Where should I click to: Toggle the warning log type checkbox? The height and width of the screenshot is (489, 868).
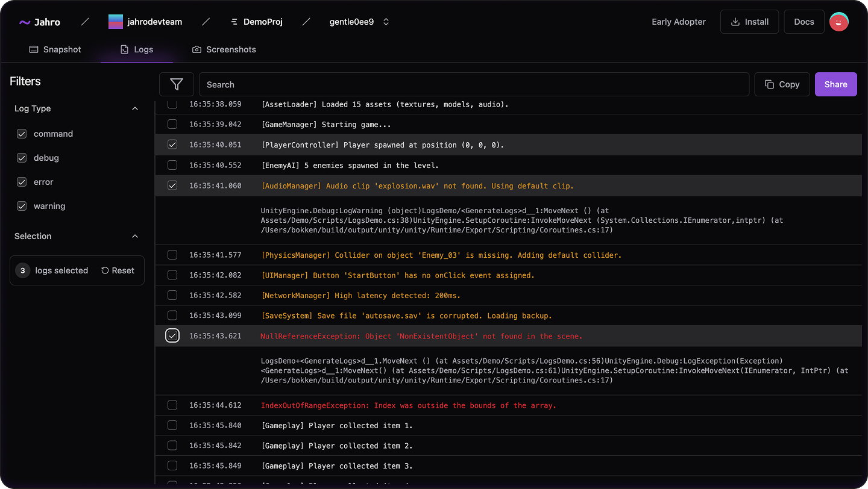22,206
